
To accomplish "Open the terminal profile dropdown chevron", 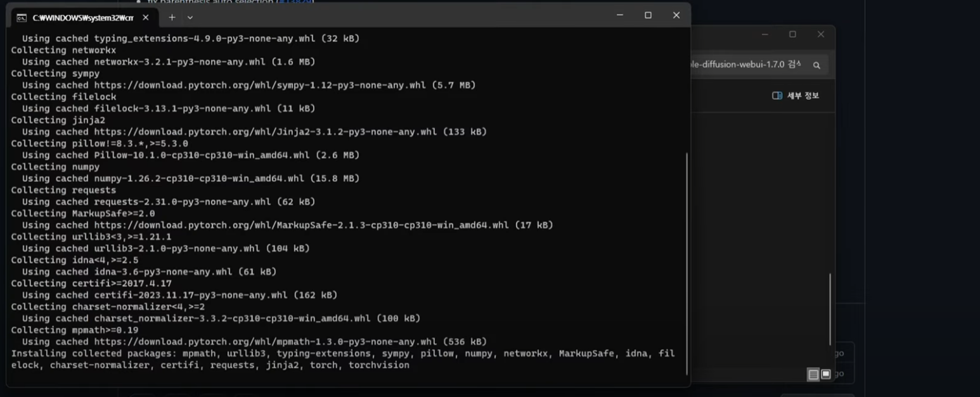I will (190, 18).
